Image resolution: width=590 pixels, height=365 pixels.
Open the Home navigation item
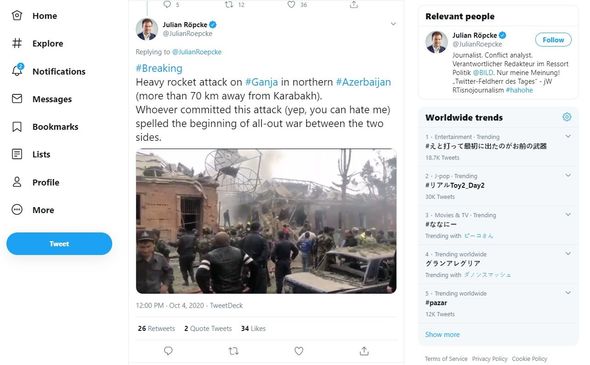[35, 16]
